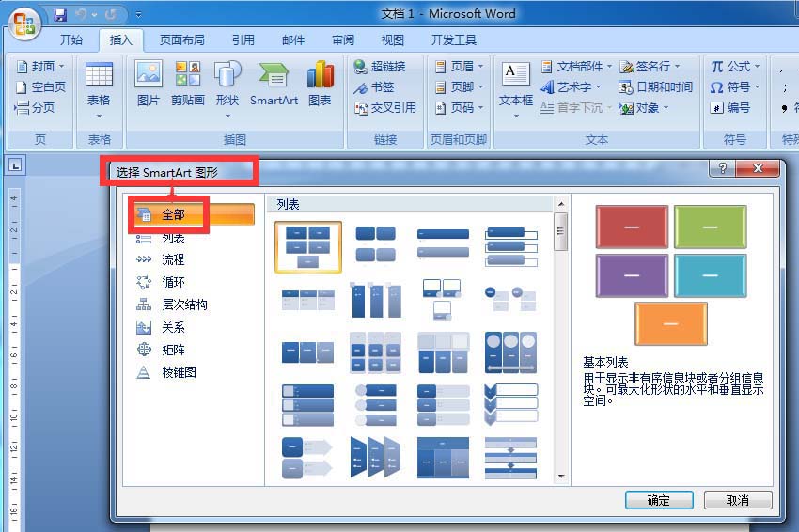Image resolution: width=799 pixels, height=532 pixels.
Task: Expand the customize quick access toolbar arrow
Action: [138, 15]
